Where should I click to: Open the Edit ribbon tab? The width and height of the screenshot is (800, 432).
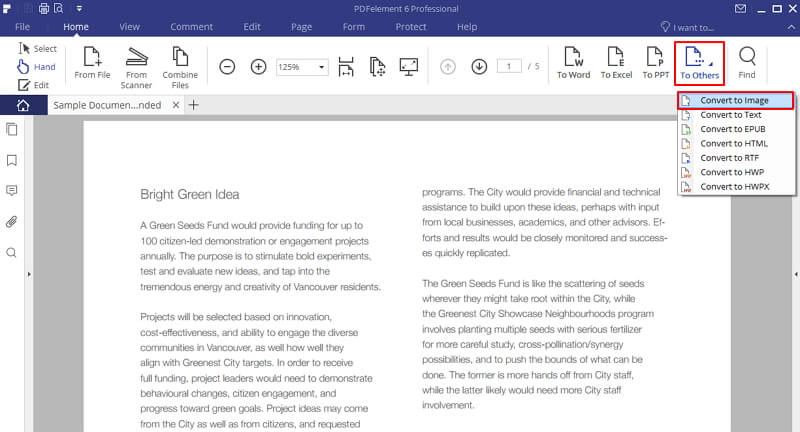(252, 27)
